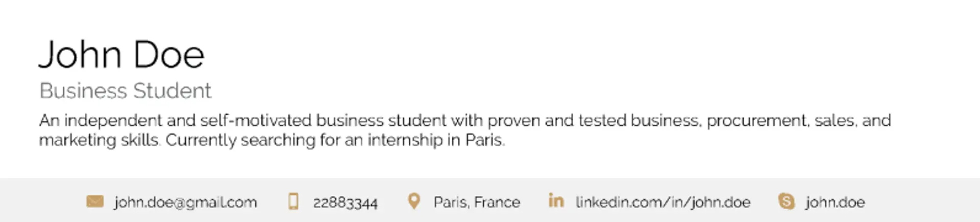Click the Paris, France location text
This screenshot has width=980, height=222.
[x=477, y=203]
